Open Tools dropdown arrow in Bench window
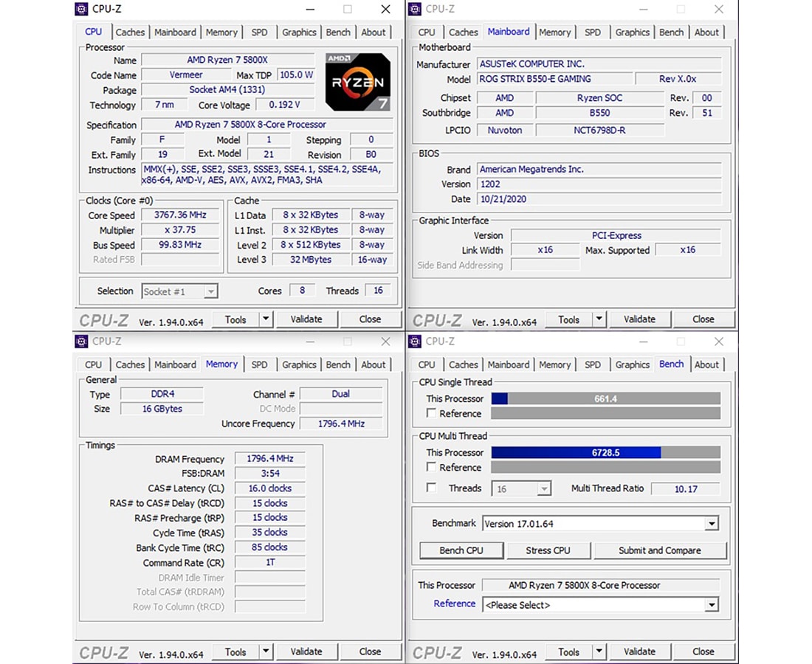The height and width of the screenshot is (664, 812). [599, 651]
